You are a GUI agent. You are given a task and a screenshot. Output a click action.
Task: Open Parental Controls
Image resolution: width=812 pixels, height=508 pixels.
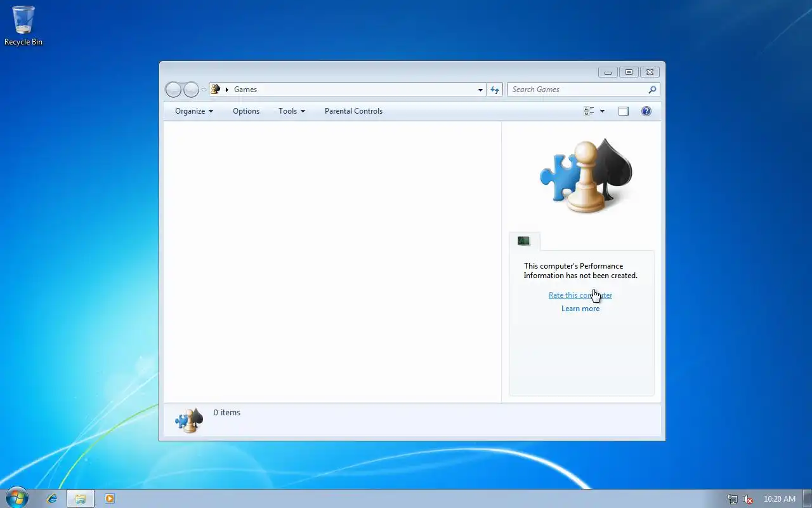pos(353,111)
